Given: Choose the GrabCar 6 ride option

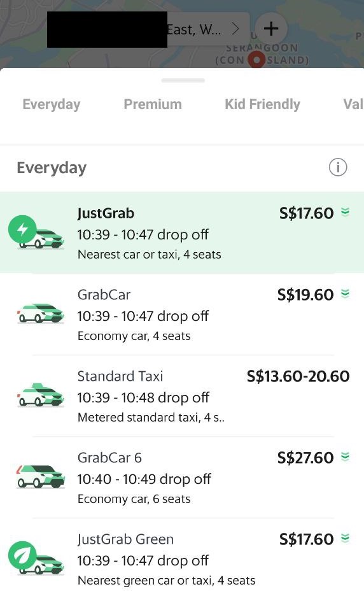Looking at the screenshot, I should point(182,478).
